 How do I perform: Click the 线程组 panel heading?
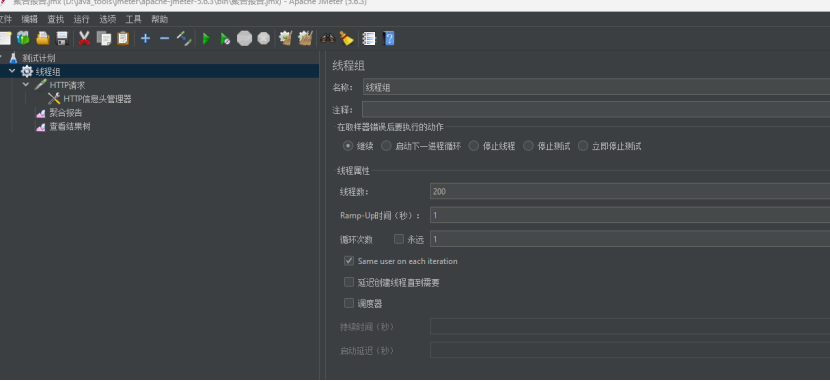tap(348, 66)
